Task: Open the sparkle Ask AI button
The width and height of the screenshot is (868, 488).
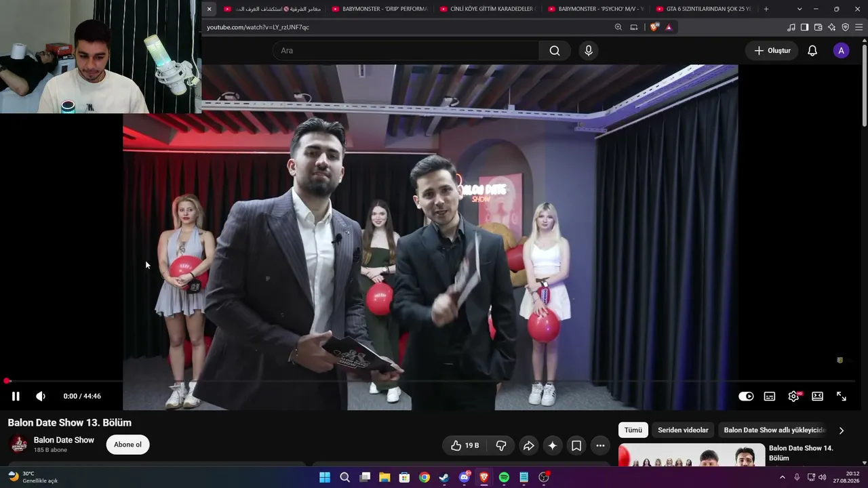Action: click(x=553, y=445)
